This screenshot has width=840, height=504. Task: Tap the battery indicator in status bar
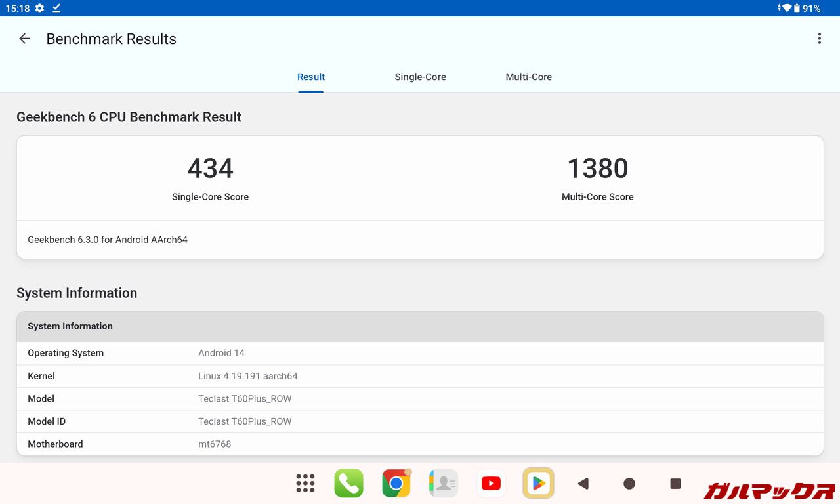point(797,8)
